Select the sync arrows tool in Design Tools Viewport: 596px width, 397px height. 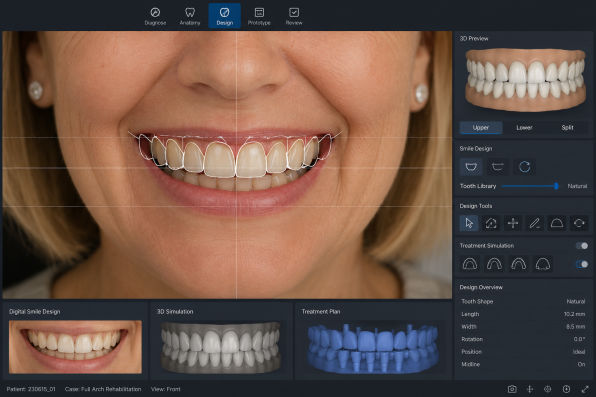(579, 223)
